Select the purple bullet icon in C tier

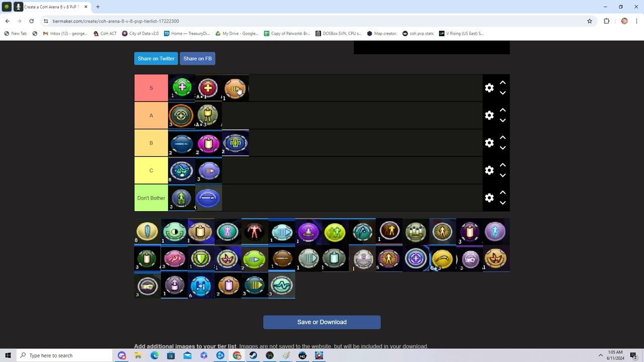click(208, 170)
